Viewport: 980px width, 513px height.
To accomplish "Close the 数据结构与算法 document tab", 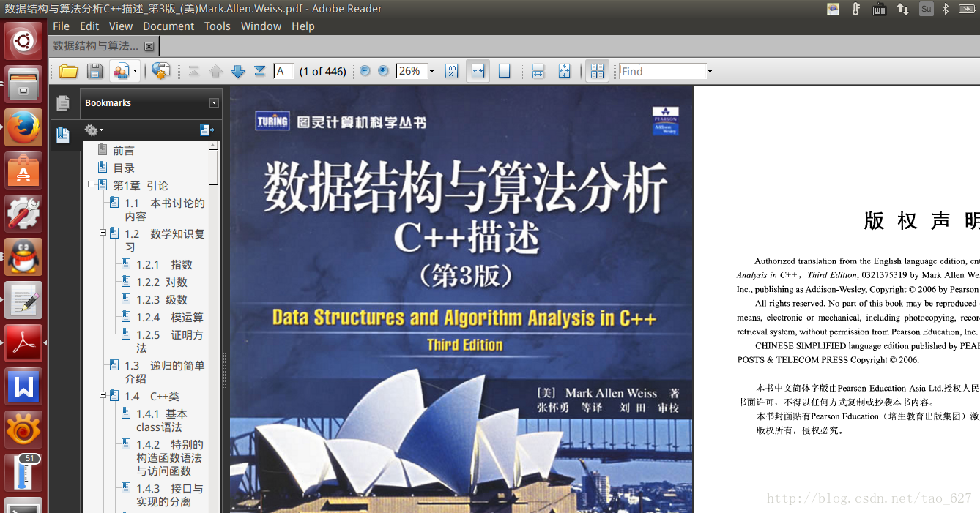I will (x=149, y=46).
